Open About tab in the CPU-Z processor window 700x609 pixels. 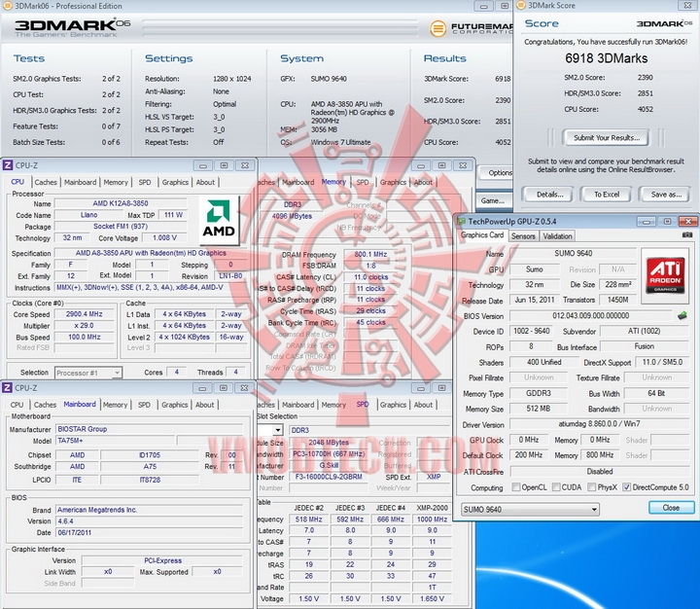tap(205, 182)
